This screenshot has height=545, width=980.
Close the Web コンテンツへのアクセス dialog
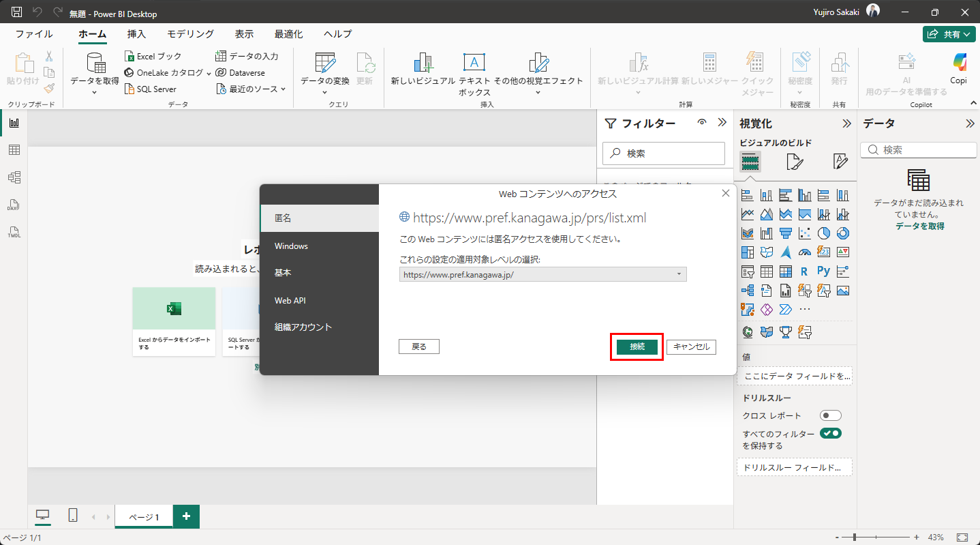[x=726, y=194]
